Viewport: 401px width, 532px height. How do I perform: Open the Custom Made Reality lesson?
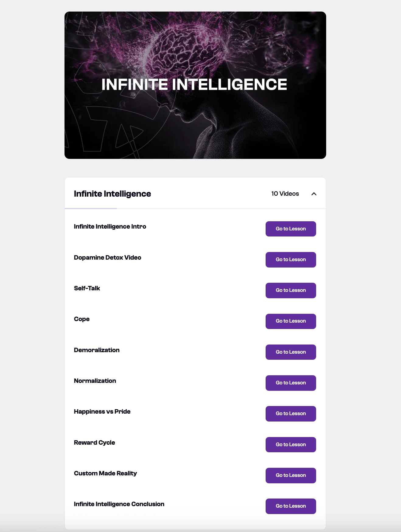[291, 475]
